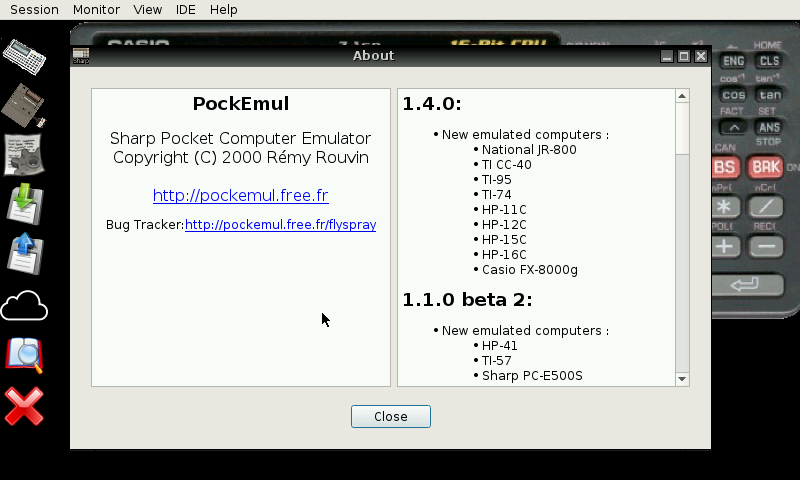
Task: Click the ANS key on Casio calculator
Action: [769, 127]
